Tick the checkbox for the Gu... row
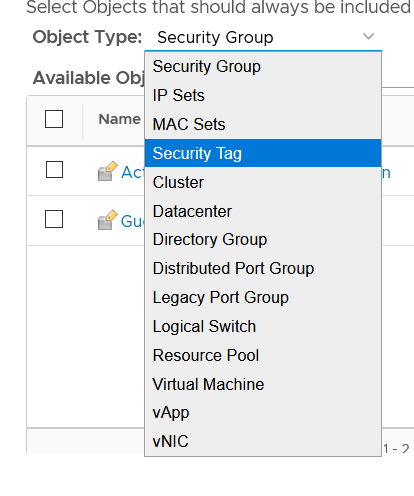Viewport: 414px width, 496px height. [x=54, y=219]
